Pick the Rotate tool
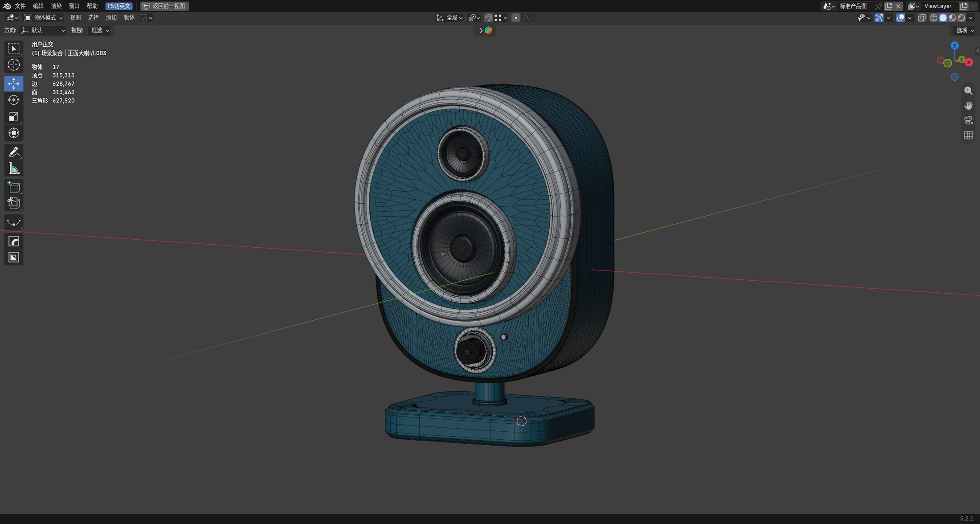This screenshot has height=524, width=980. click(x=13, y=100)
